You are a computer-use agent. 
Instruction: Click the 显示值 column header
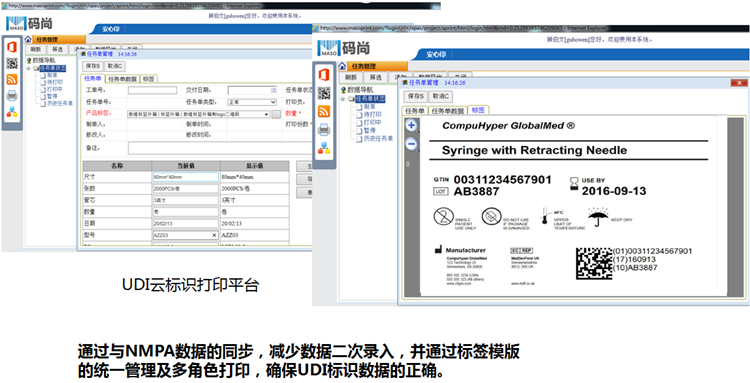[x=254, y=166]
